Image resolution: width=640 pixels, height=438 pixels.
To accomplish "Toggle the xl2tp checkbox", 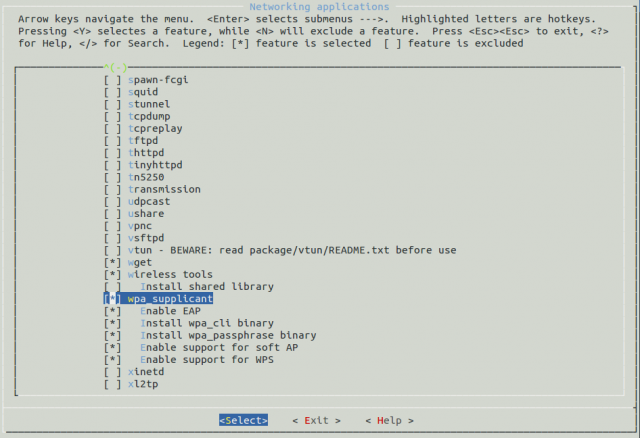I will [x=112, y=384].
